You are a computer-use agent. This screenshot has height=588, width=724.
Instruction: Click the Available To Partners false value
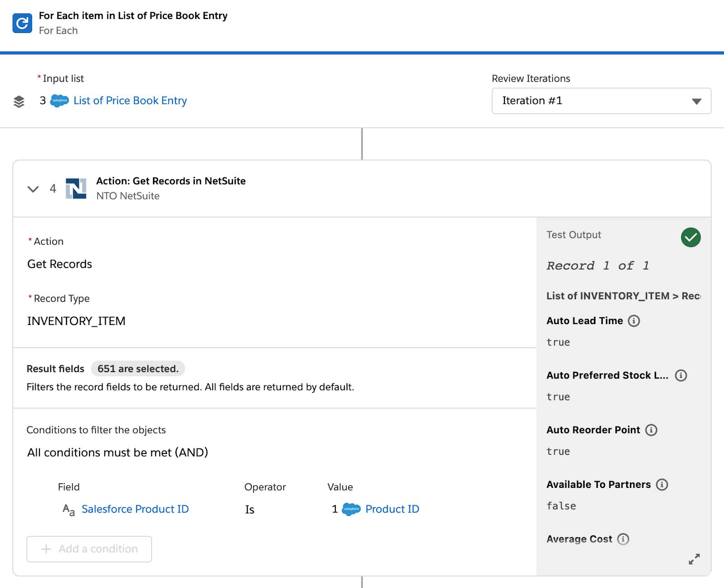[x=561, y=506]
